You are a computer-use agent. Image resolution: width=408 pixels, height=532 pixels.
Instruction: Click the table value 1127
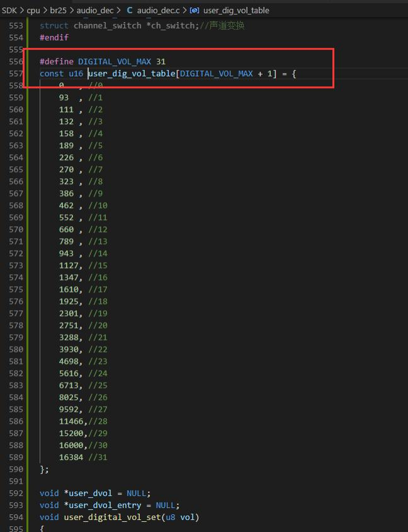coord(69,265)
